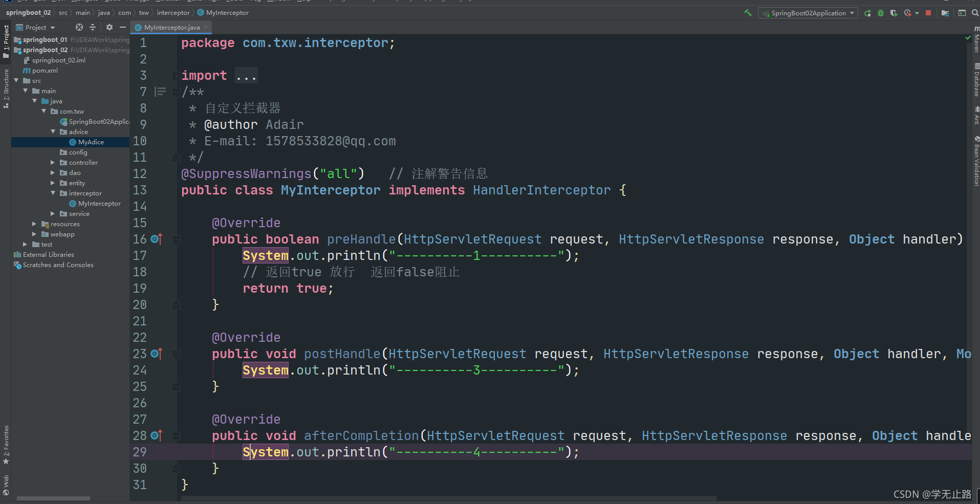Collapse the src folder arrow
The width and height of the screenshot is (980, 504).
(x=16, y=81)
